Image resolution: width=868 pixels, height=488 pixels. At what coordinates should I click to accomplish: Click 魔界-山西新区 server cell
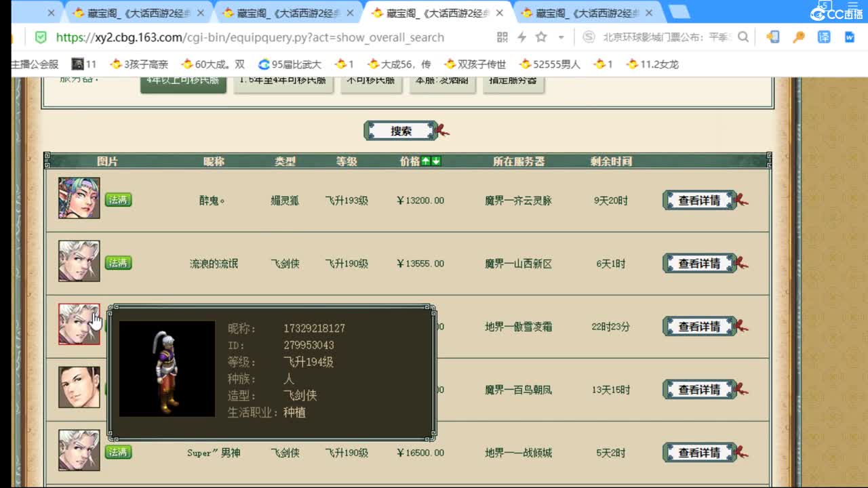518,264
